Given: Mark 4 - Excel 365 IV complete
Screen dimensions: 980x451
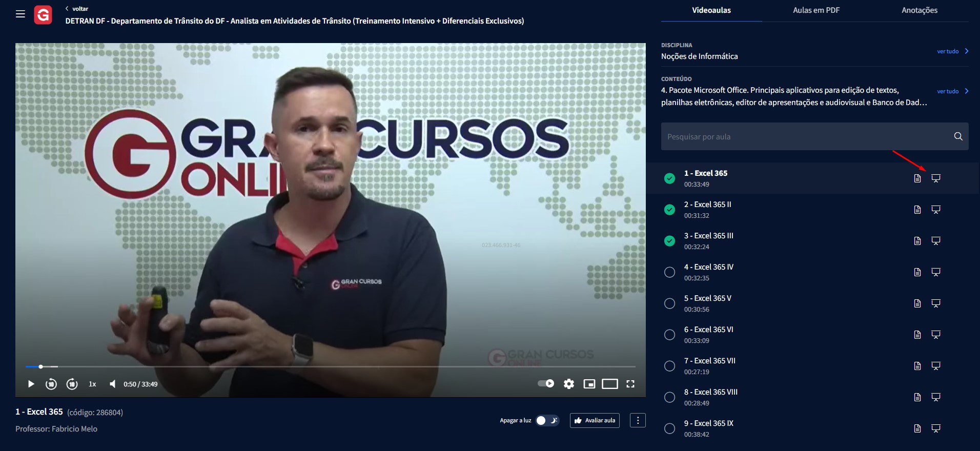Looking at the screenshot, I should [669, 272].
